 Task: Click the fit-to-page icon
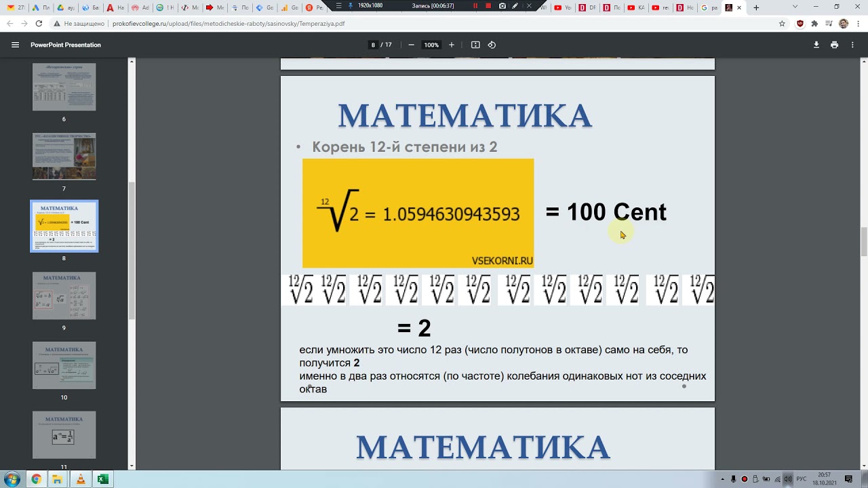(x=475, y=45)
